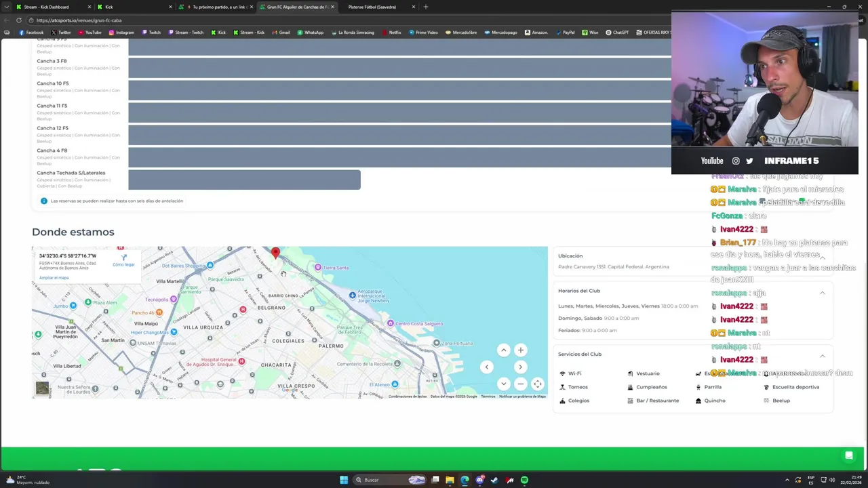The image size is (868, 488).
Task: Open Spotify from the taskbar
Action: click(524, 480)
